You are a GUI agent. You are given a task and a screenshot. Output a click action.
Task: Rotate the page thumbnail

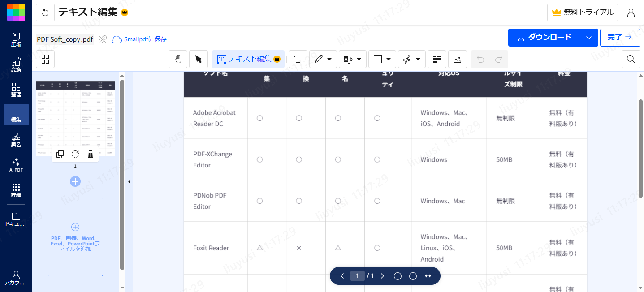point(75,154)
